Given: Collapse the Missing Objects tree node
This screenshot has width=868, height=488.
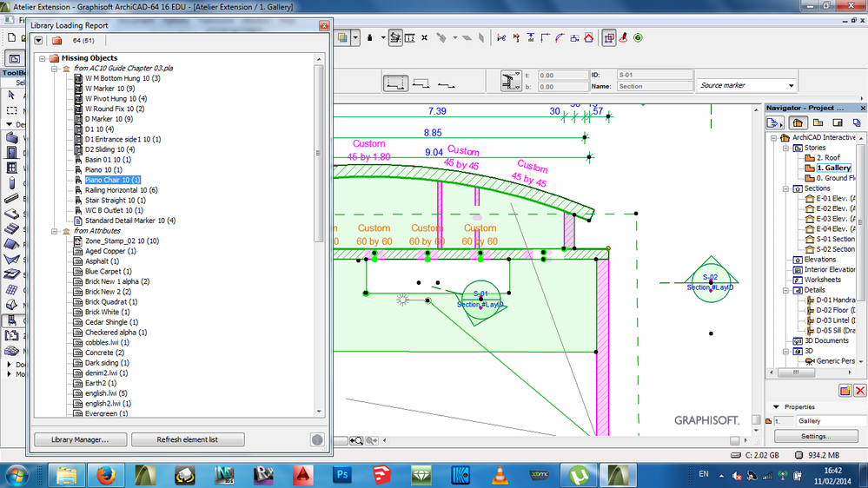Looking at the screenshot, I should click(42, 58).
